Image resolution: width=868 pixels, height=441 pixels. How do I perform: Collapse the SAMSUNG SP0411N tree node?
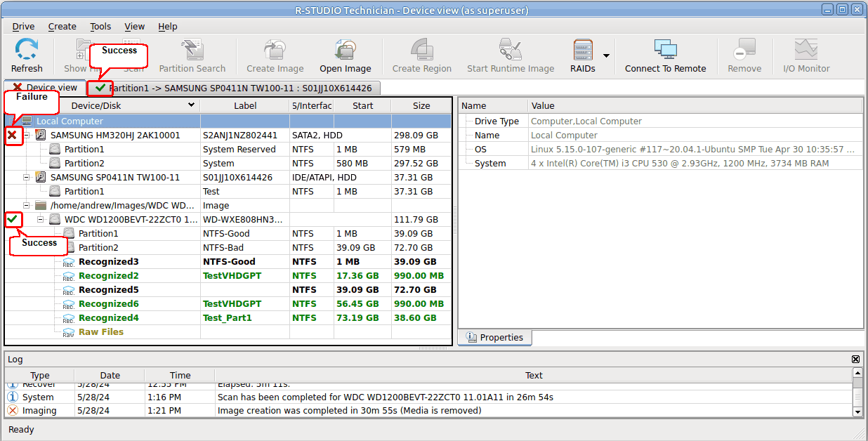[x=27, y=178]
